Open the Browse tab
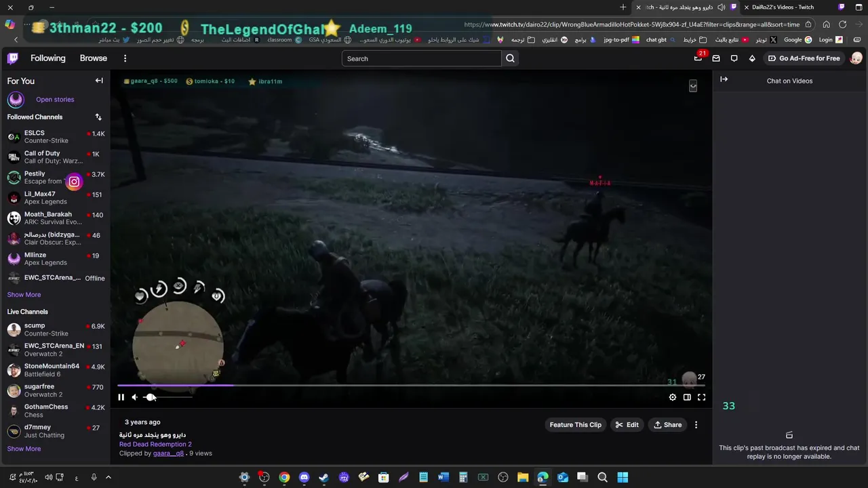This screenshot has height=488, width=868. (94, 58)
